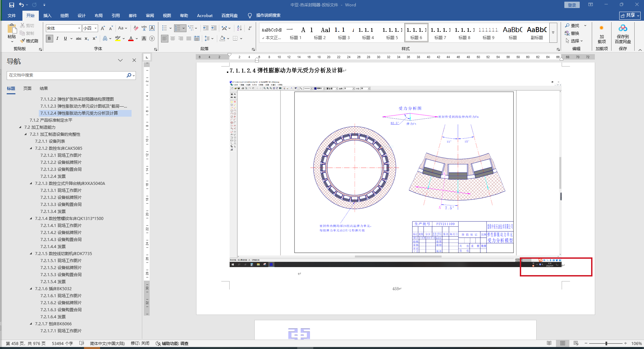The height and width of the screenshot is (349, 644).
Task: Click the clear formatting eraser icon
Action: pos(136,28)
